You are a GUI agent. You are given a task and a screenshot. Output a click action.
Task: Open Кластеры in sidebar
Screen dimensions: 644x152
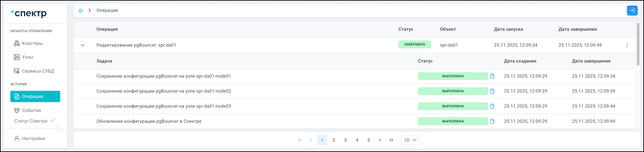pos(32,43)
